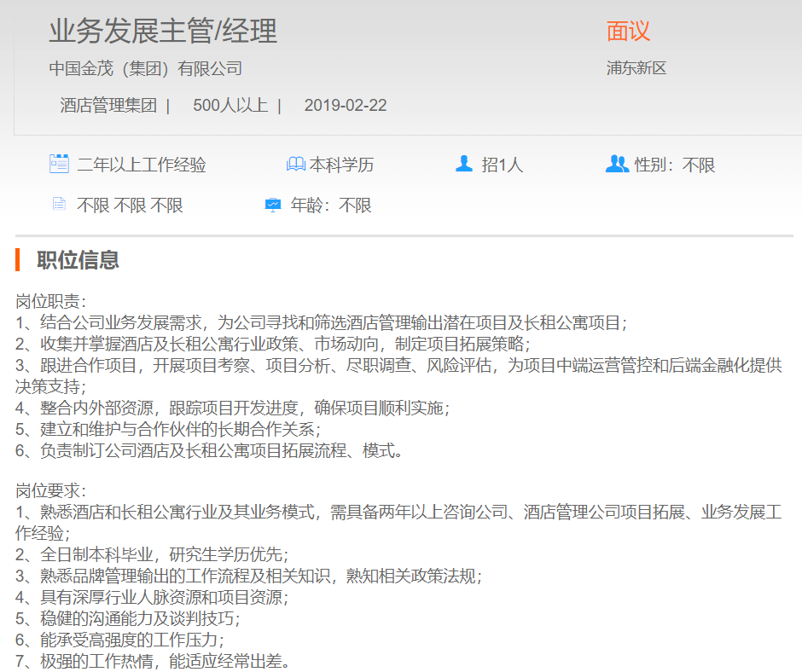Click the 酒店管理集团 industry label
802x672 pixels.
(x=108, y=106)
